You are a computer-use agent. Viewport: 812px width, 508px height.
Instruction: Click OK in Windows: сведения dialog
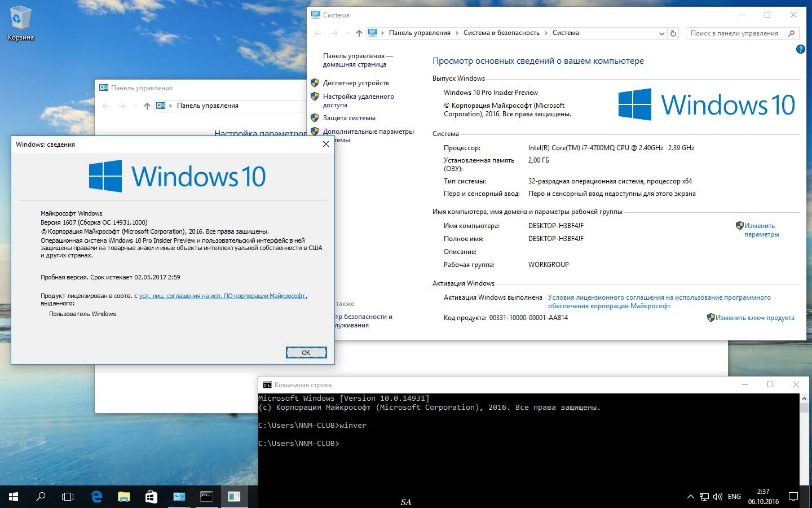pyautogui.click(x=306, y=352)
